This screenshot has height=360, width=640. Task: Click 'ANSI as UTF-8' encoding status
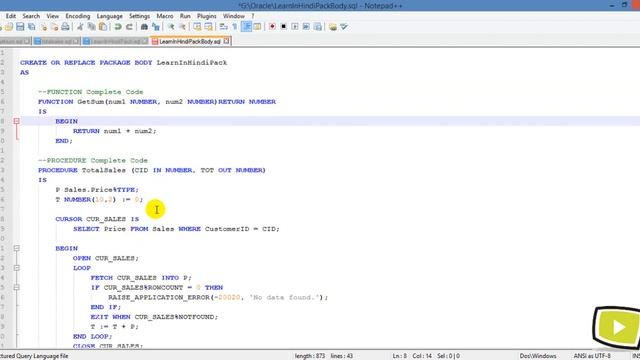pyautogui.click(x=592, y=356)
